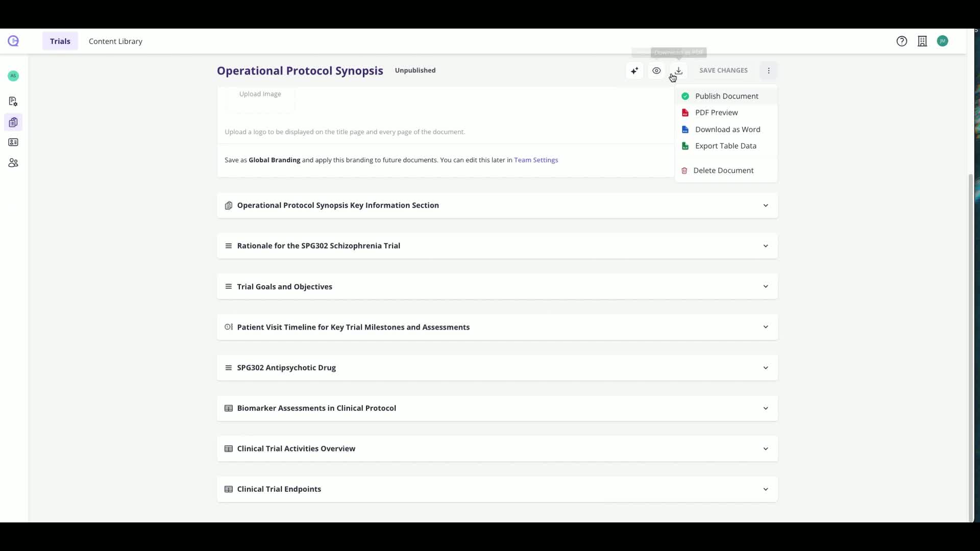The width and height of the screenshot is (980, 551).
Task: Click the AS workspace avatar in sidebar
Action: click(x=13, y=76)
